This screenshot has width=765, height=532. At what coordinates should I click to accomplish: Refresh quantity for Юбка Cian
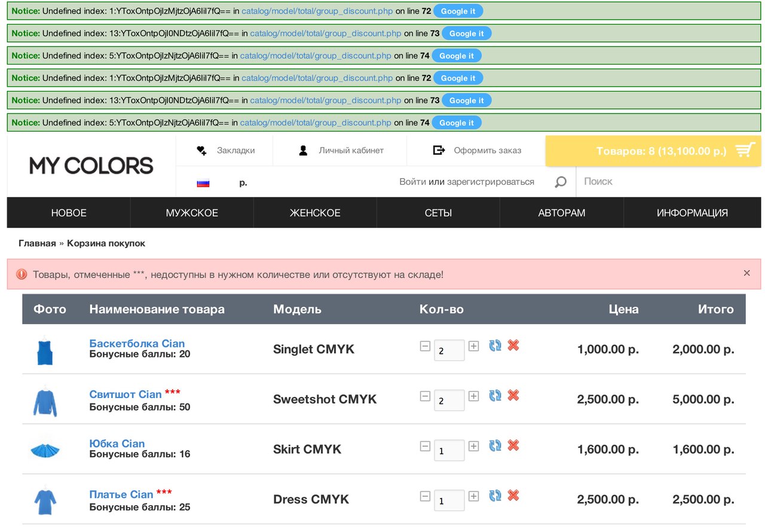click(495, 445)
